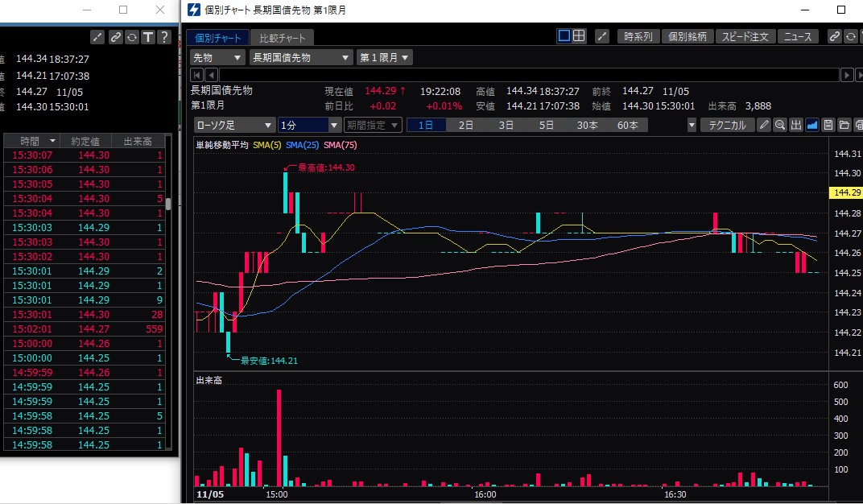This screenshot has height=504, width=863.
Task: Click the text T icon in left panel
Action: click(x=147, y=37)
